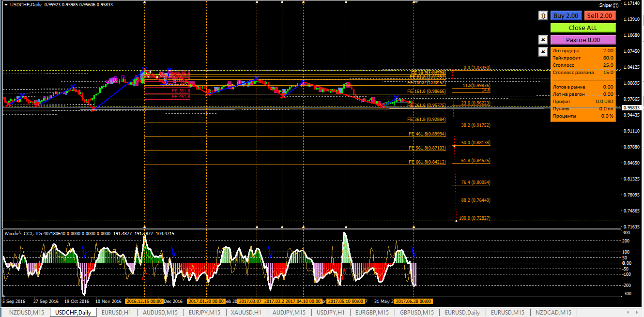This screenshot has width=644, height=317.
Task: Click the Sell 2.00 button
Action: [600, 16]
